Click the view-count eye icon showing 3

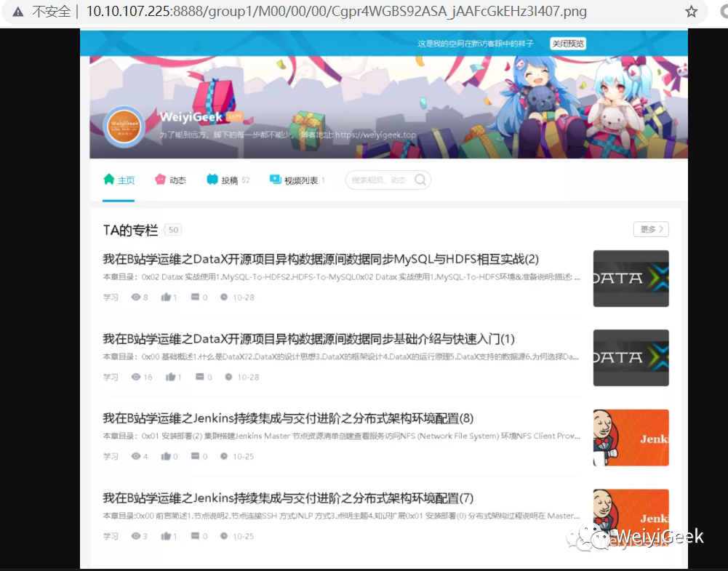coord(135,536)
